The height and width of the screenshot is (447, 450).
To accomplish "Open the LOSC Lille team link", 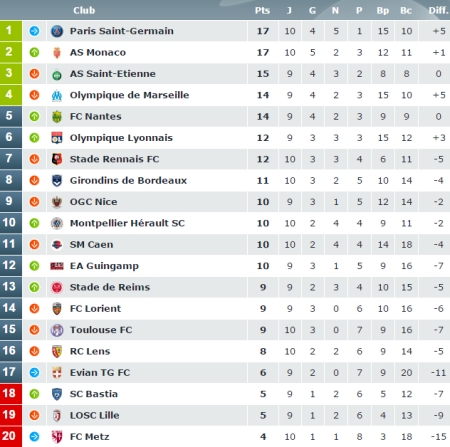I will pos(95,415).
